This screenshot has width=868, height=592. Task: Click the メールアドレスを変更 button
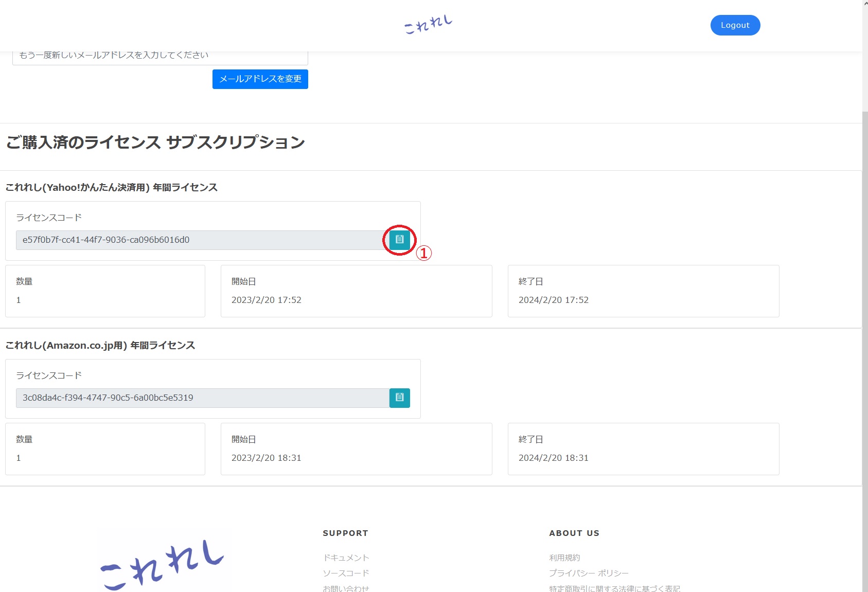coord(260,79)
